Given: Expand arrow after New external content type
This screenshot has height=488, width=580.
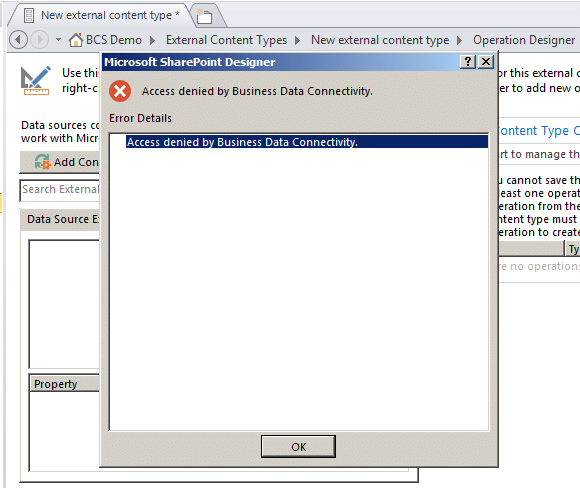Looking at the screenshot, I should [x=459, y=40].
